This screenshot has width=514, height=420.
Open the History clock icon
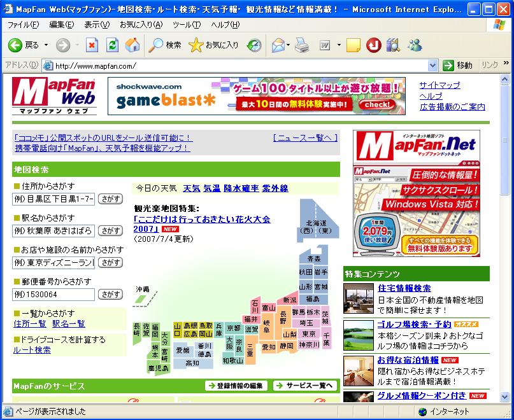[254, 45]
